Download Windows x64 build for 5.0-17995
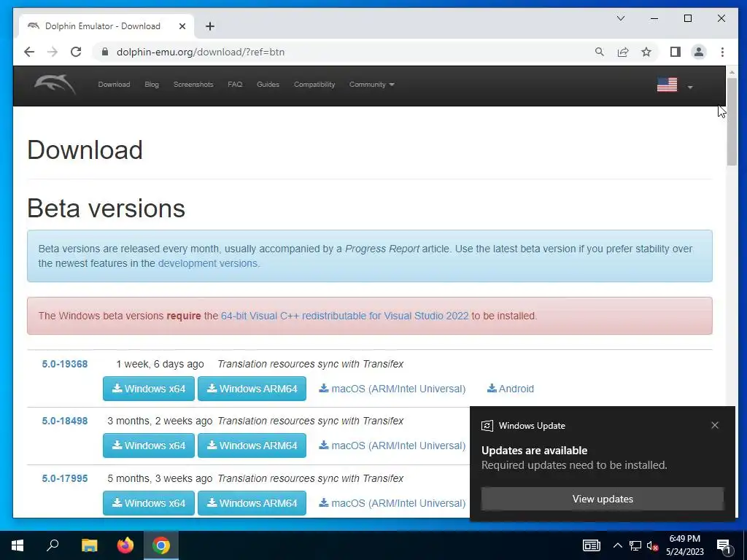The height and width of the screenshot is (560, 747). tap(149, 503)
